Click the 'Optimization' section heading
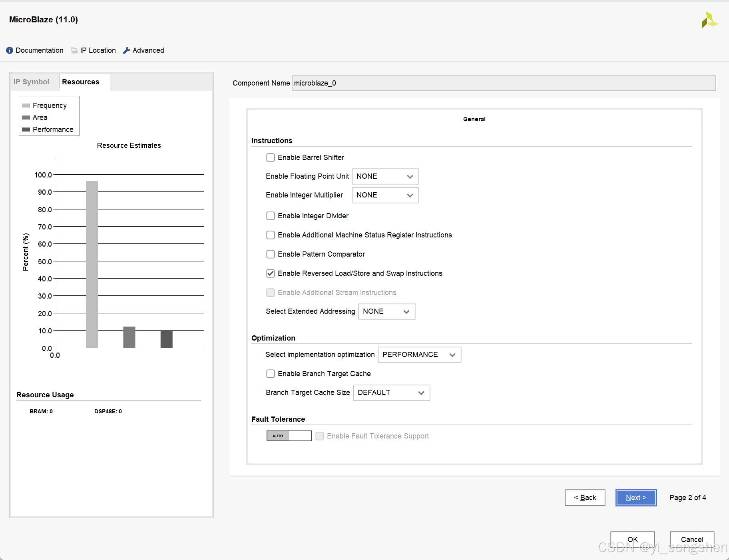 pyautogui.click(x=273, y=338)
